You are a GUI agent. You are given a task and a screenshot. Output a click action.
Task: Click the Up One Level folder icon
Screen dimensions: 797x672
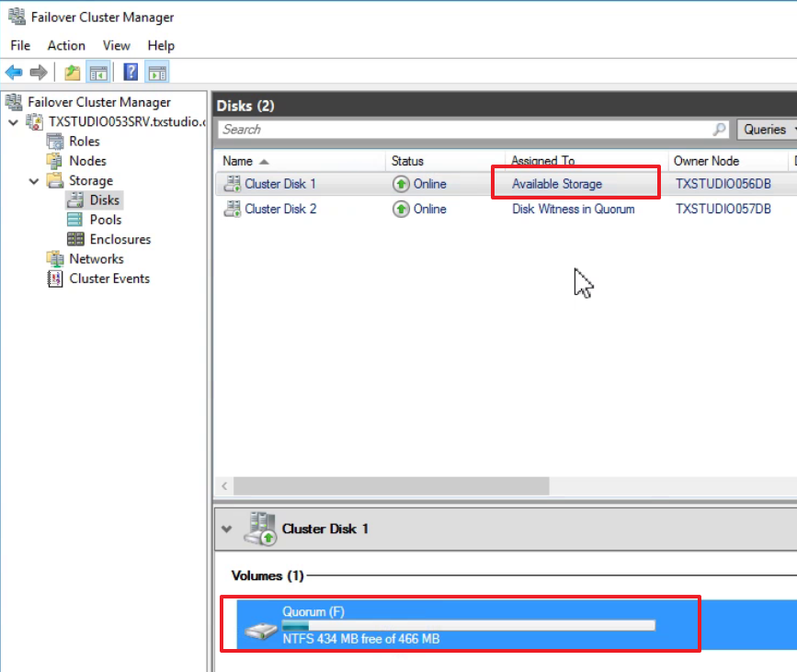[73, 73]
